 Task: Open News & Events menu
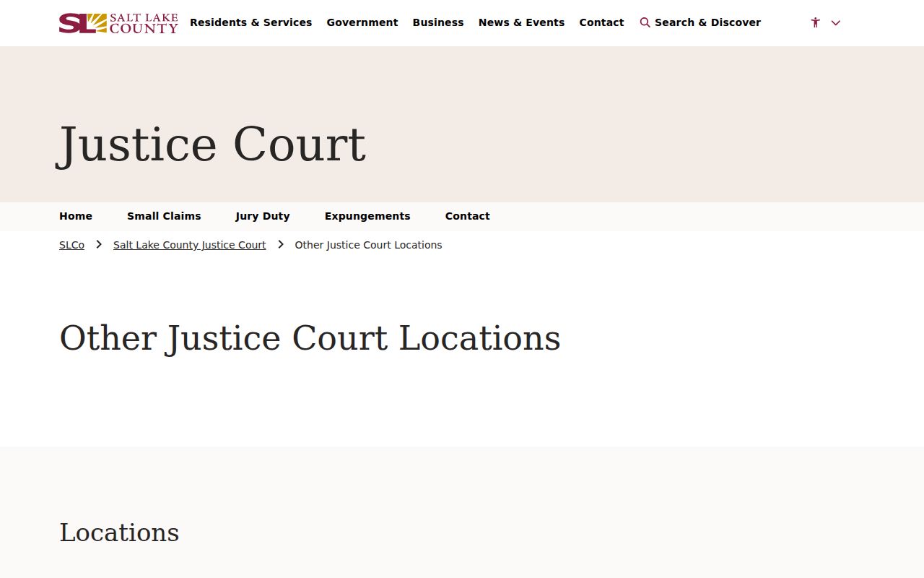tap(521, 22)
